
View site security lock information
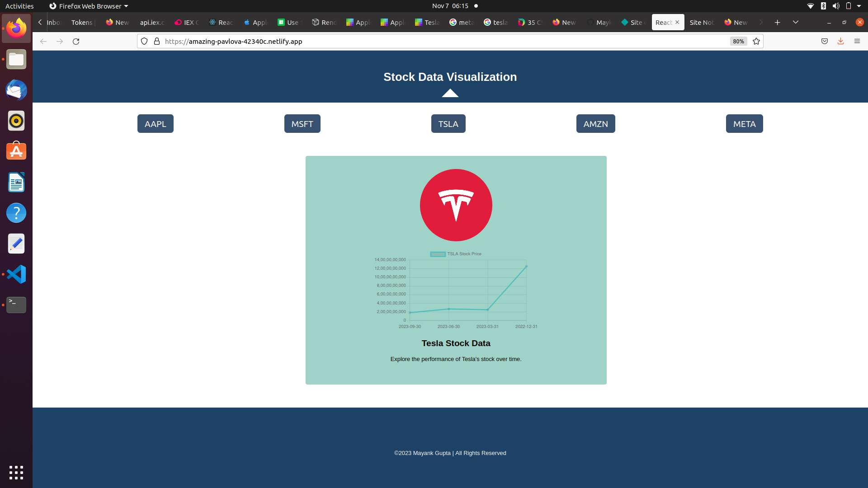157,41
